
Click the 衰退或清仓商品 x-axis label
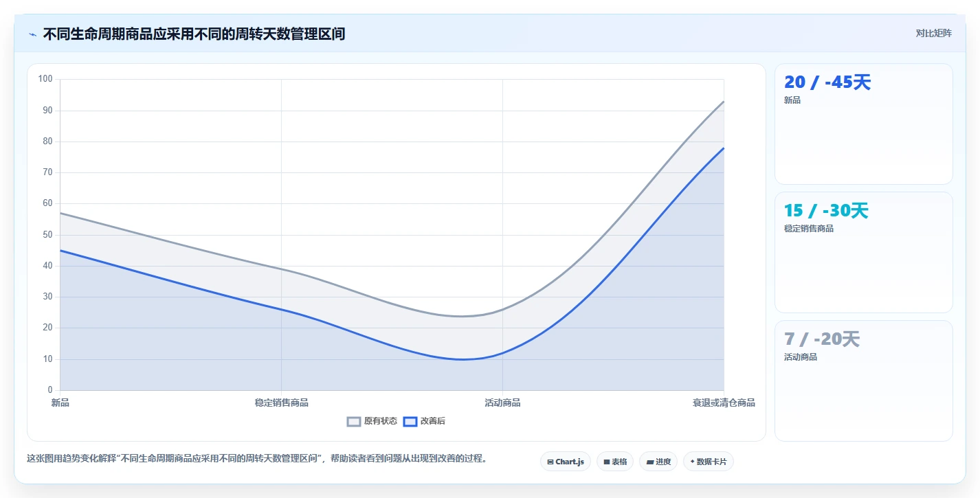click(x=724, y=403)
